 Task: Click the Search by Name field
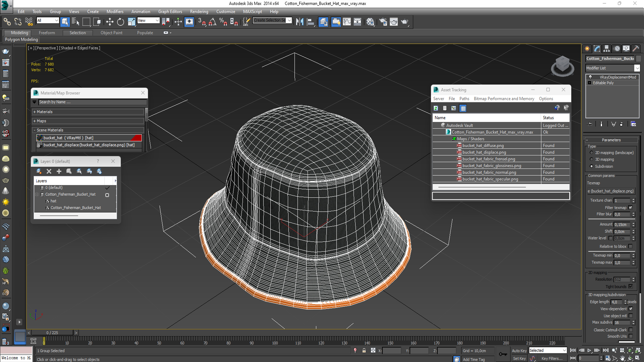tap(93, 102)
